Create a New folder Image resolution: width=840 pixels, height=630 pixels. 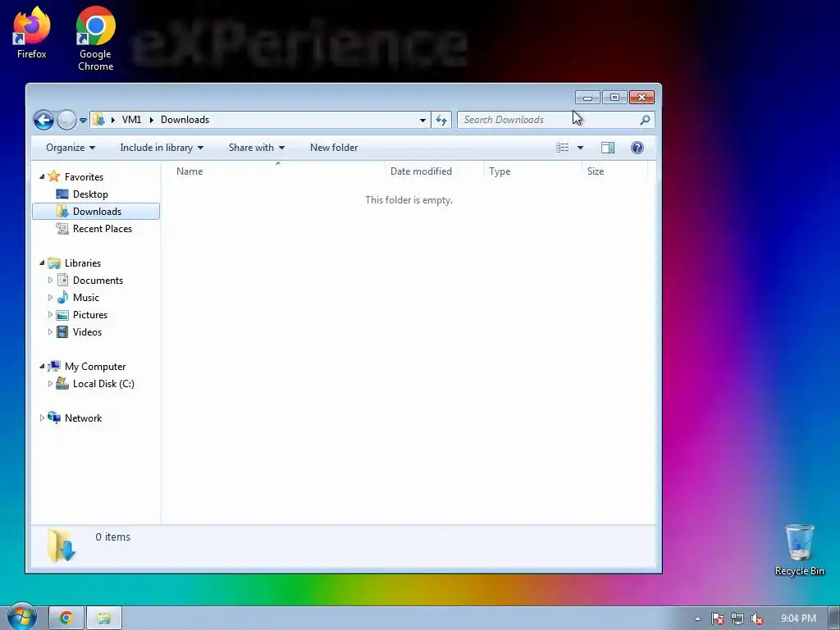334,148
